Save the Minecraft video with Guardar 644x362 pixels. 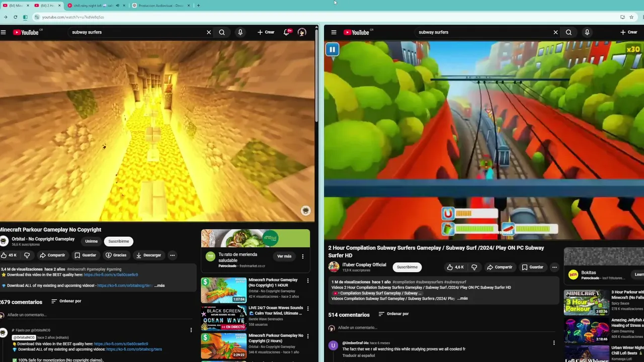pos(85,255)
